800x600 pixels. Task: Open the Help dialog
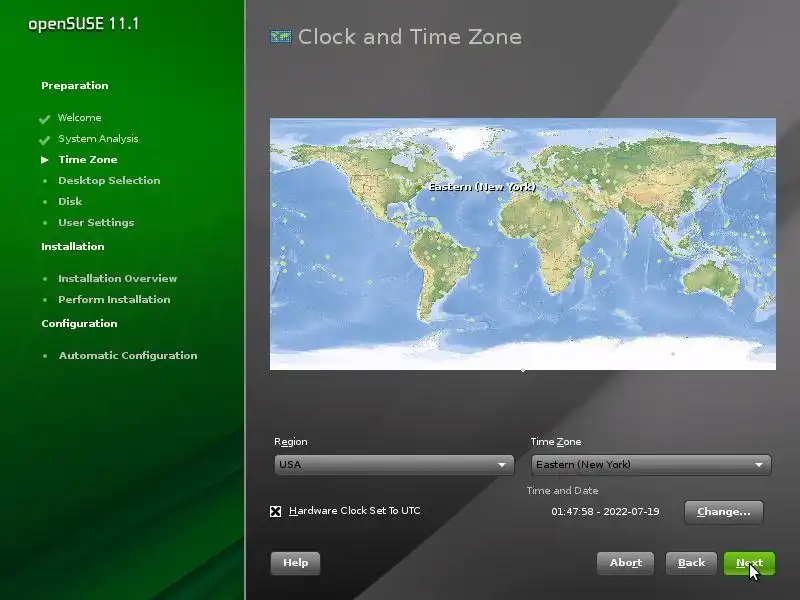pos(295,563)
